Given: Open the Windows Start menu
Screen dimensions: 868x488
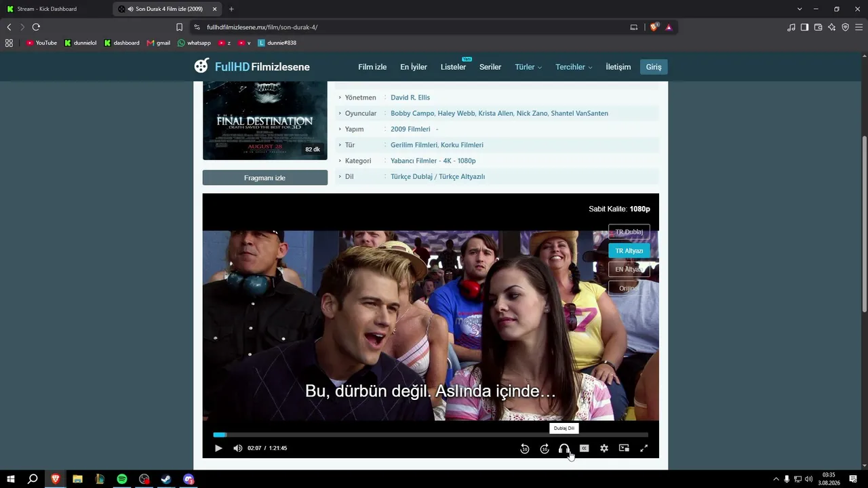Looking at the screenshot, I should tap(11, 479).
